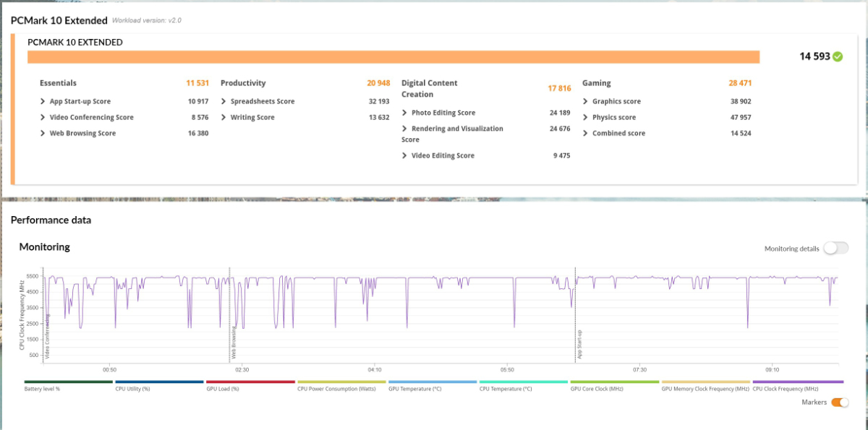Image resolution: width=868 pixels, height=430 pixels.
Task: Click the Spreadsheets value 32 193
Action: click(379, 101)
